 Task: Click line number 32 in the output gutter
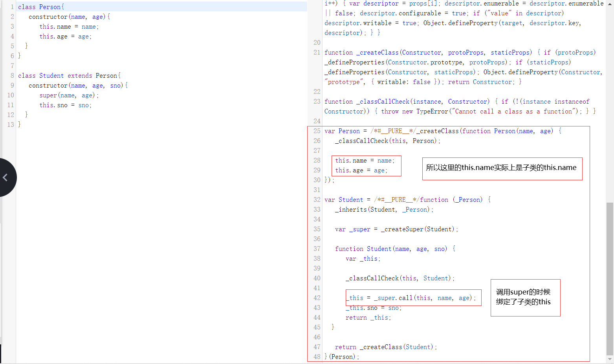point(317,199)
